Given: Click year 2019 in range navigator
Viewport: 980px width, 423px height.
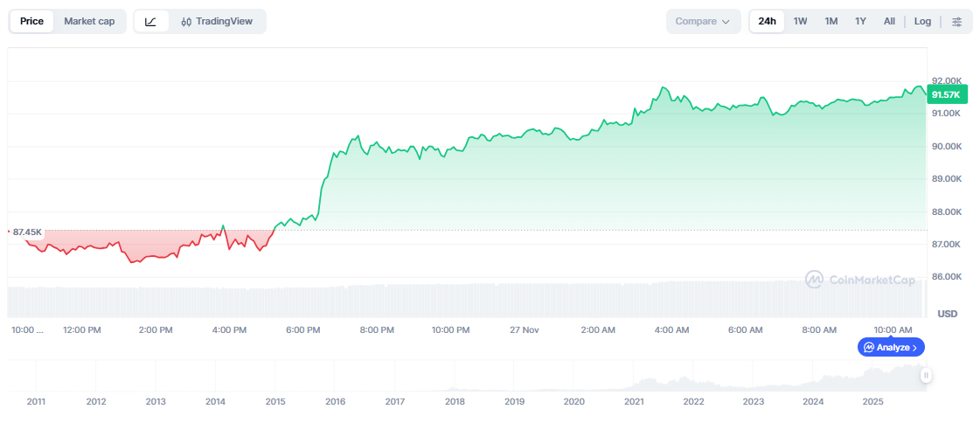Looking at the screenshot, I should pos(514,402).
